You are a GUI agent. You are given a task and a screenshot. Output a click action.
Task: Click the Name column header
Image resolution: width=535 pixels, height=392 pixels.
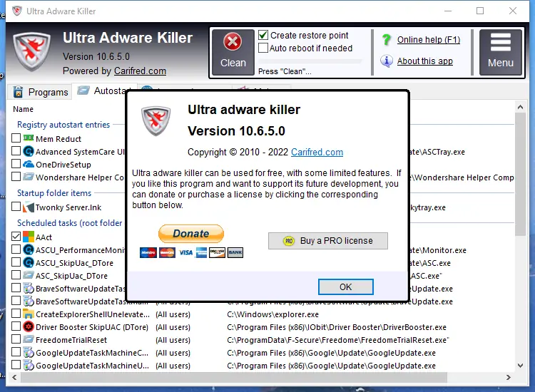(x=24, y=109)
